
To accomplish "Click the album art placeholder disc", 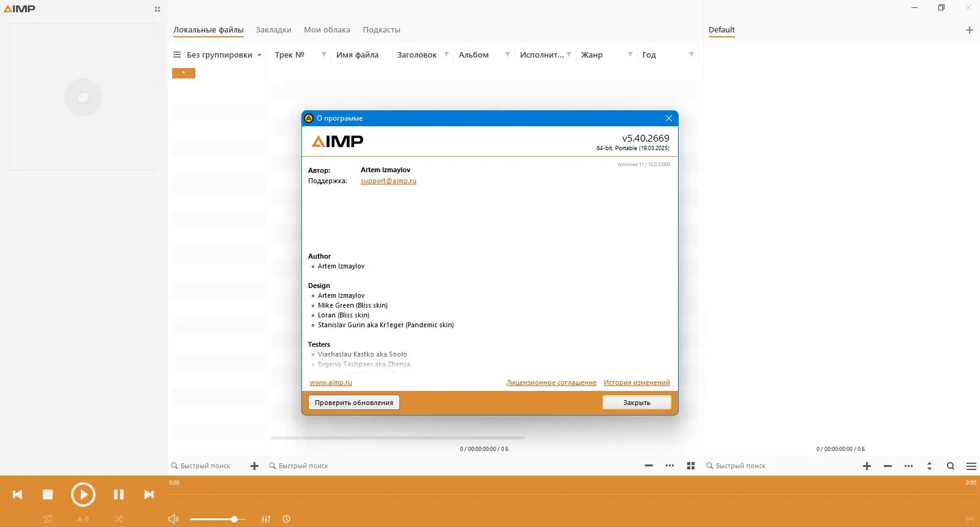I will [83, 97].
